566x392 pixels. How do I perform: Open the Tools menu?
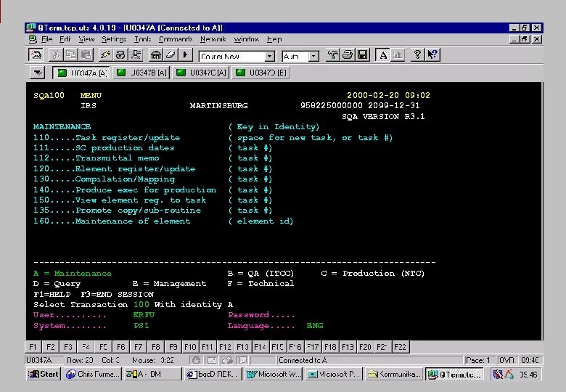click(142, 39)
